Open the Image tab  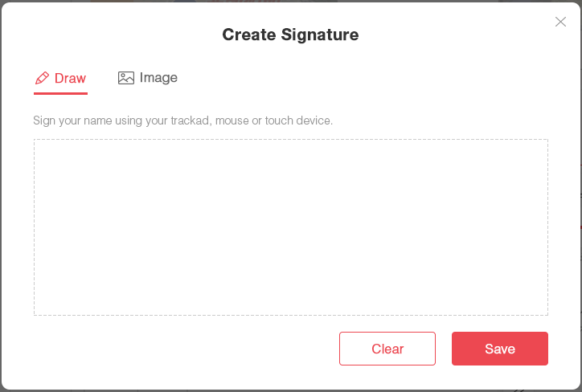point(148,78)
